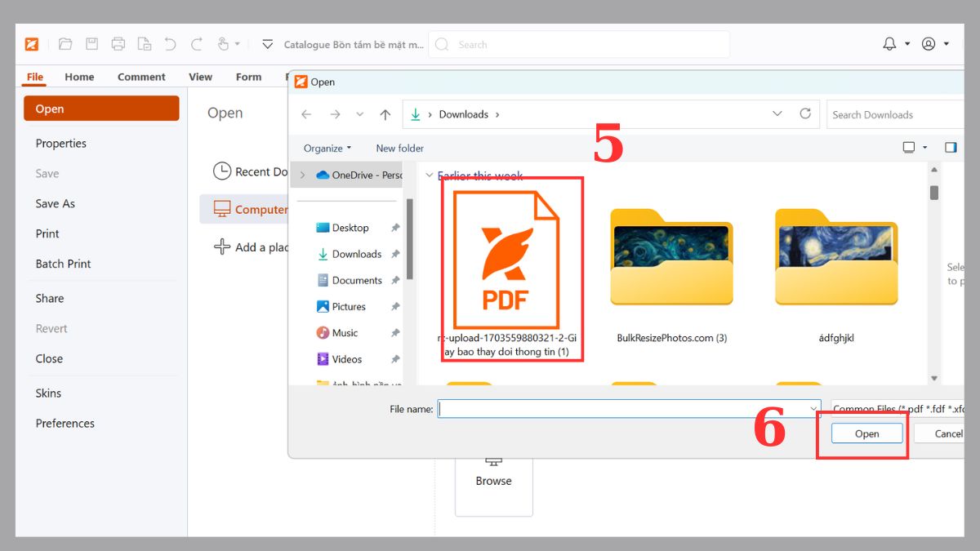The width and height of the screenshot is (980, 551).
Task: Select Batch Print in the File menu
Action: coord(63,264)
